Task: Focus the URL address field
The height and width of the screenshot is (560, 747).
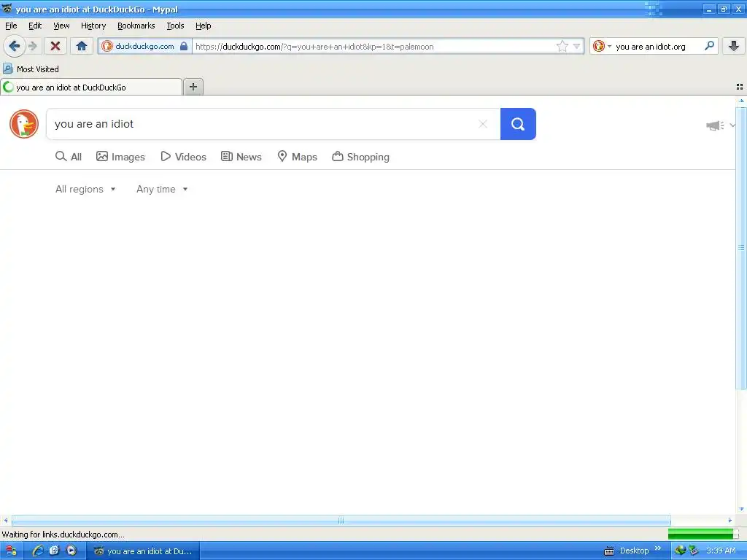Action: (373, 46)
